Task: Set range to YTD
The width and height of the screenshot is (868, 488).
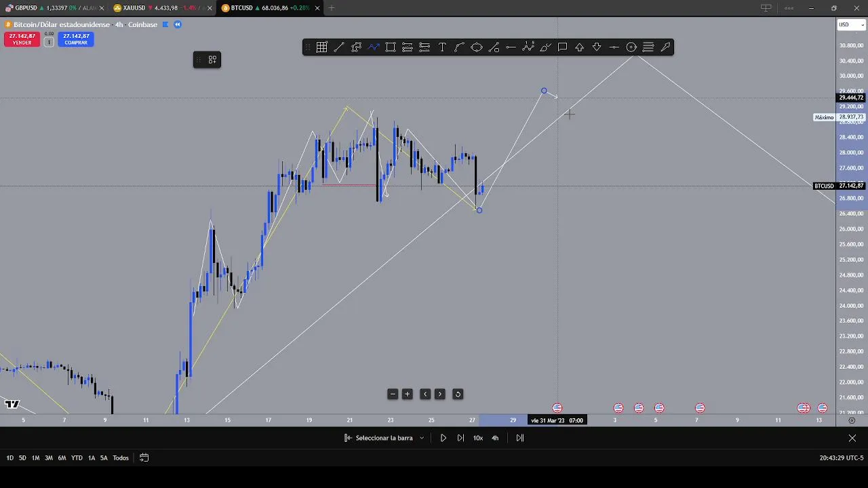Action: coord(77,457)
